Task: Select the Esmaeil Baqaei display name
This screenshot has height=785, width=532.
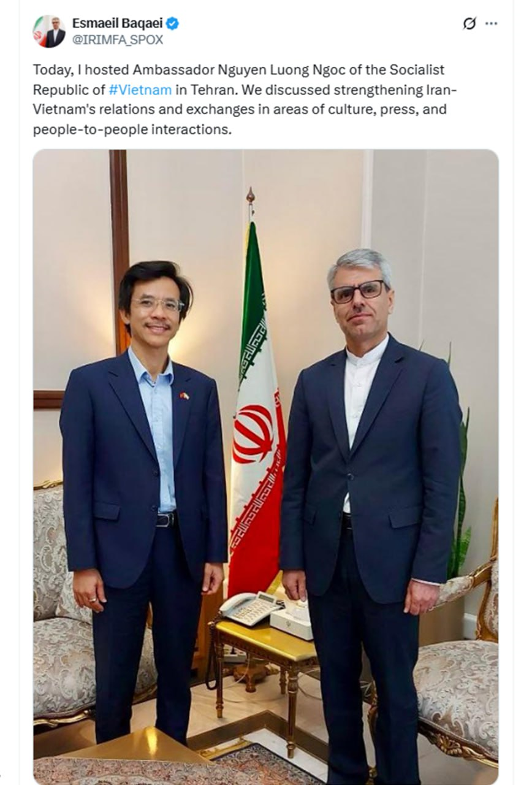Action: click(x=118, y=23)
